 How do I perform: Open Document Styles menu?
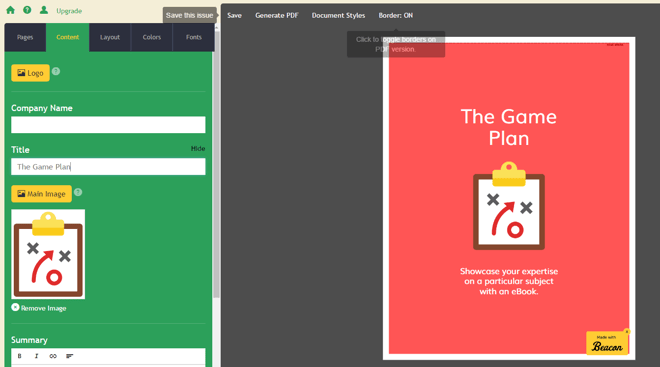click(338, 15)
